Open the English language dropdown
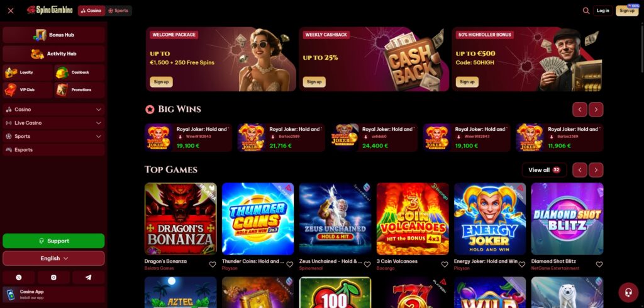This screenshot has height=308, width=644. [53, 258]
